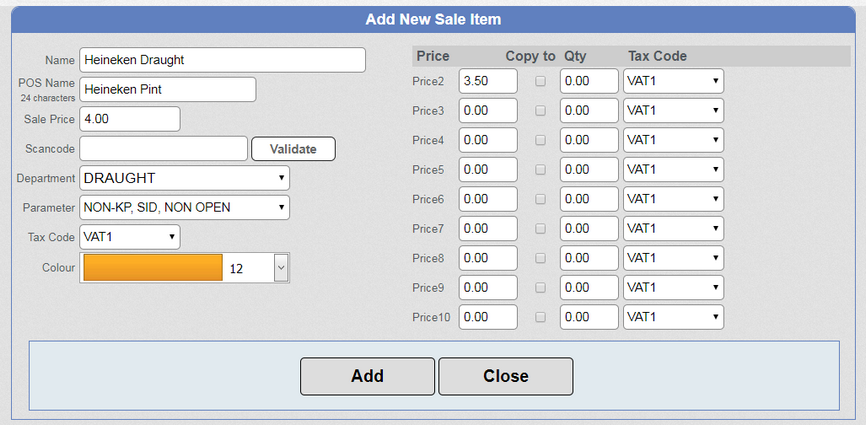Select the orange colour swatch 12
This screenshot has width=866, height=425.
[153, 268]
